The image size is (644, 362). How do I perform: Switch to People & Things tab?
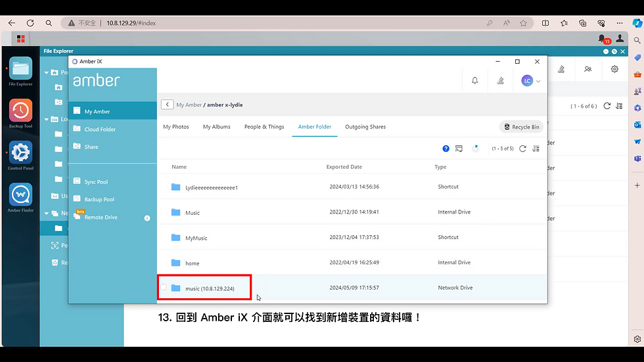[264, 127]
